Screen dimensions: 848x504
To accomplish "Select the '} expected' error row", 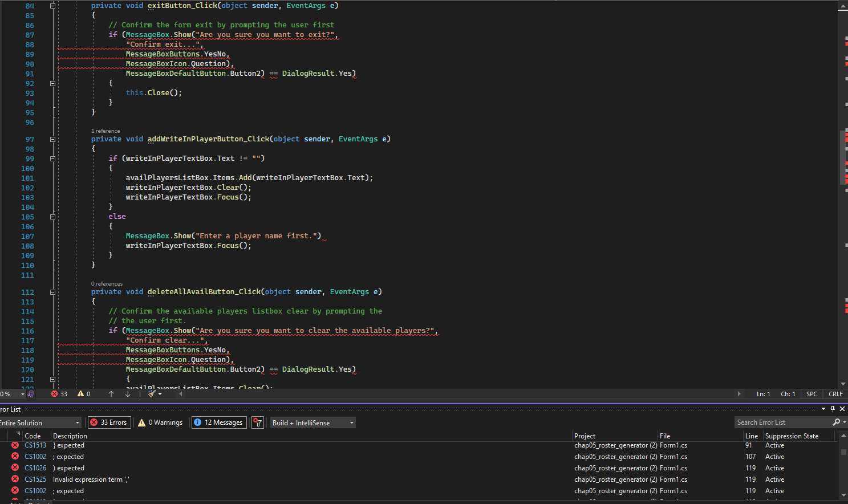I will tap(419, 445).
